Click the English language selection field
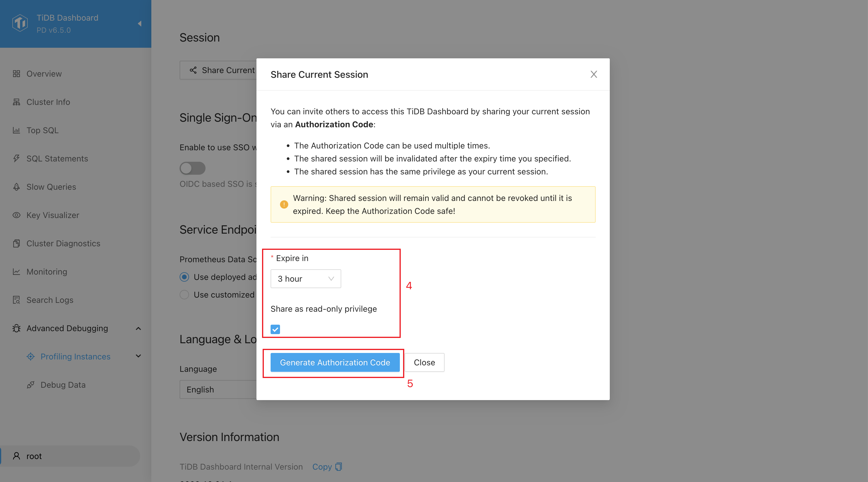Viewport: 868px width, 482px height. point(218,389)
